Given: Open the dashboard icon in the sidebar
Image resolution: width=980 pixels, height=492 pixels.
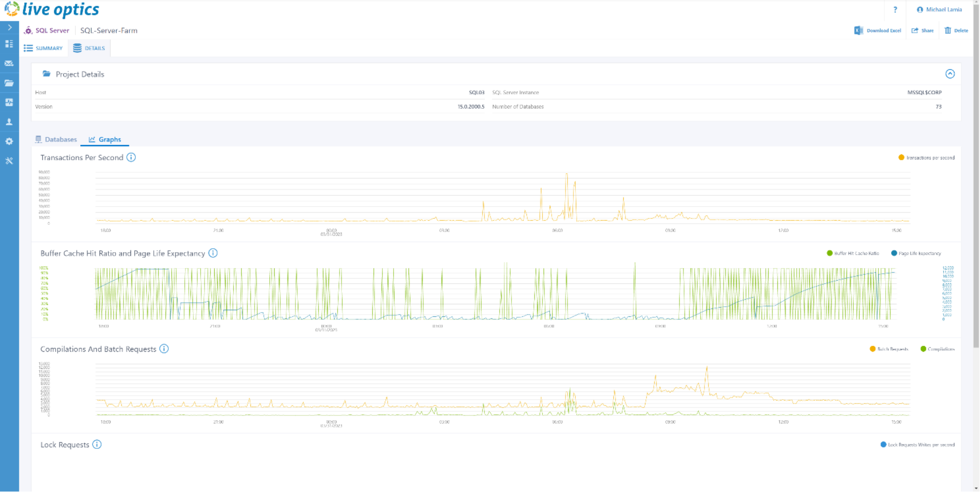Looking at the screenshot, I should click(x=9, y=44).
